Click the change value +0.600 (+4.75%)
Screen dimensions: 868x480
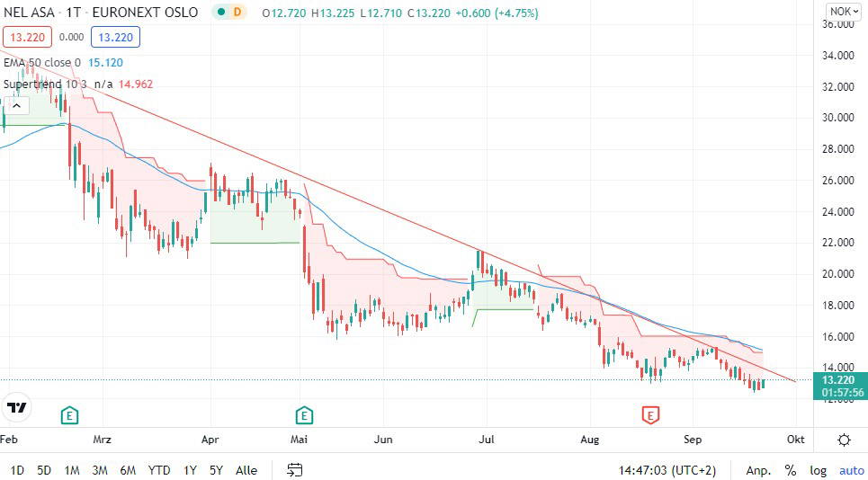[497, 13]
